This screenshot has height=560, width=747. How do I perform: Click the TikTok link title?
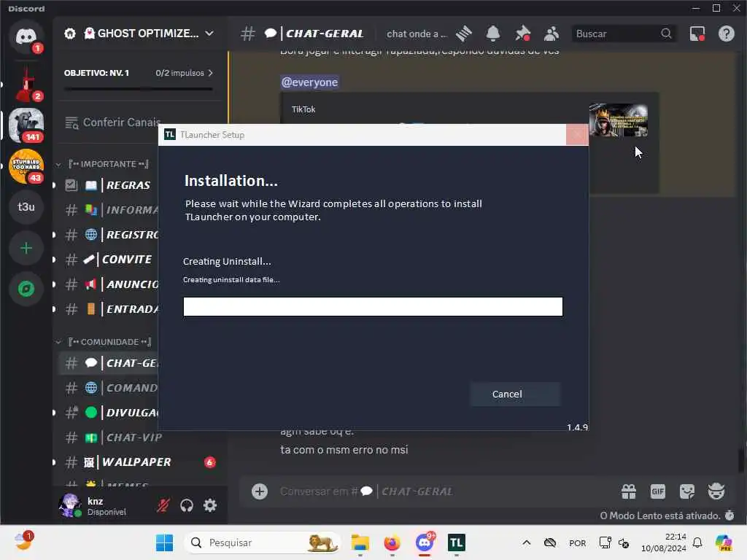pyautogui.click(x=303, y=109)
